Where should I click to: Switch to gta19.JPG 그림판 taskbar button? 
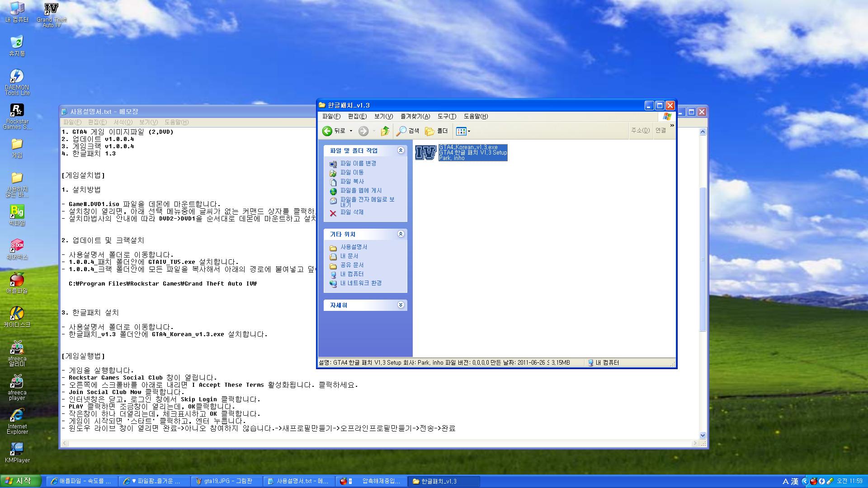226,481
